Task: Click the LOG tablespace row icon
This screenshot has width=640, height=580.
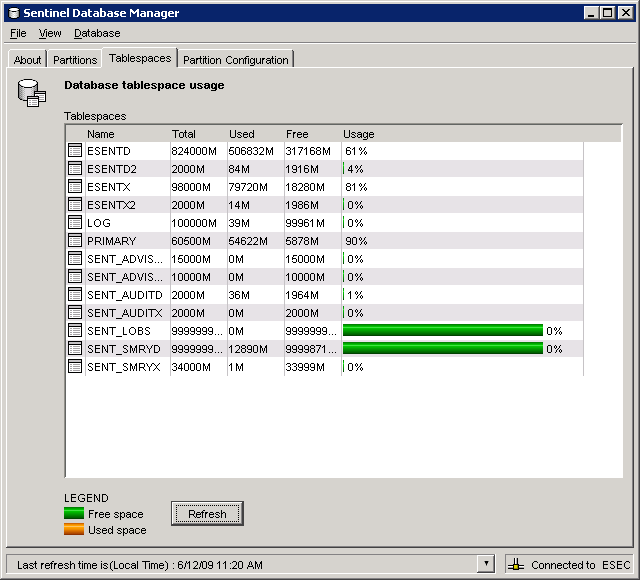Action: point(75,222)
